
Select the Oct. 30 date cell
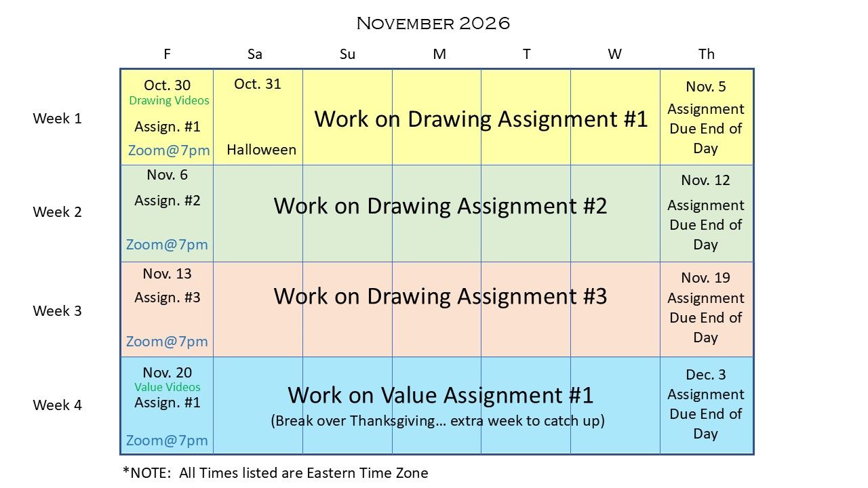(167, 117)
